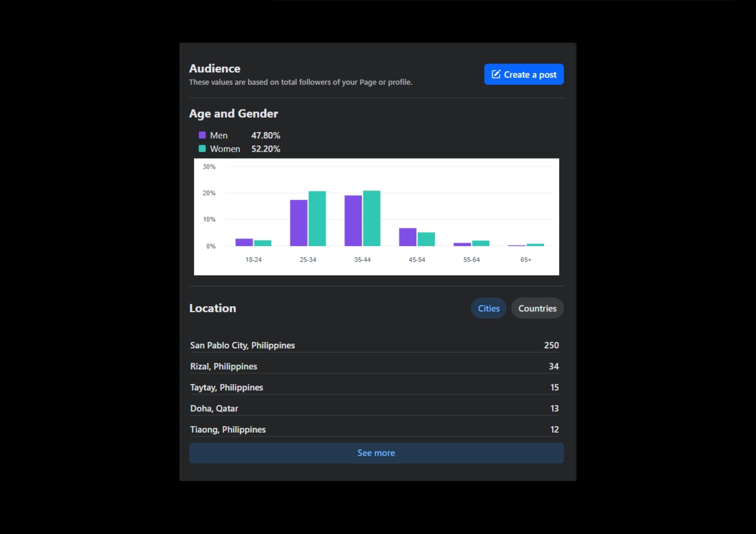This screenshot has height=534, width=756.
Task: Click the teal women bar for 18-24
Action: (262, 243)
